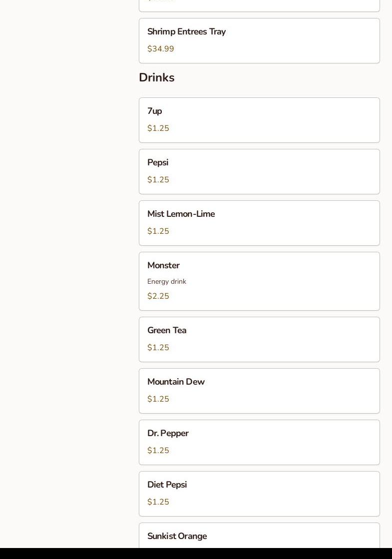Screen dimensions: 392x559
Task: Click the $1.25 price under Green Tea
Action: [x=158, y=348]
